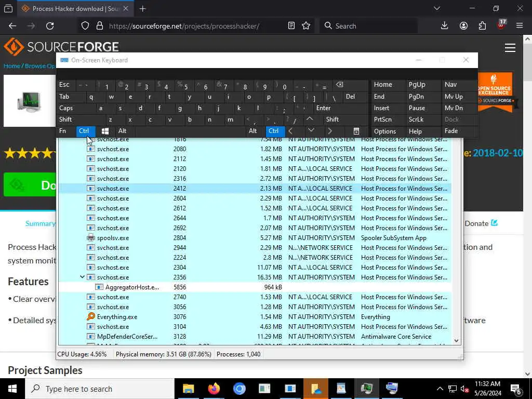
Task: Click the Options key on On-Screen Keyboard
Action: coord(388,131)
